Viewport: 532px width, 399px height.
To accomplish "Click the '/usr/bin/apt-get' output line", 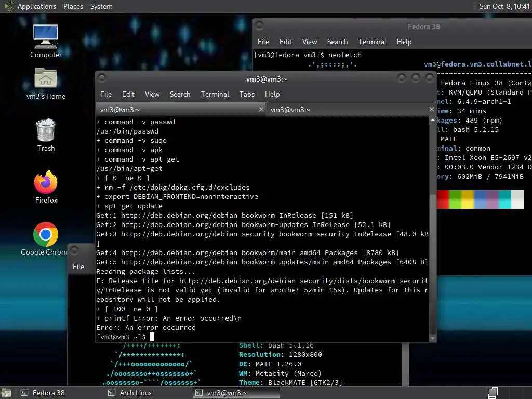I will point(129,169).
